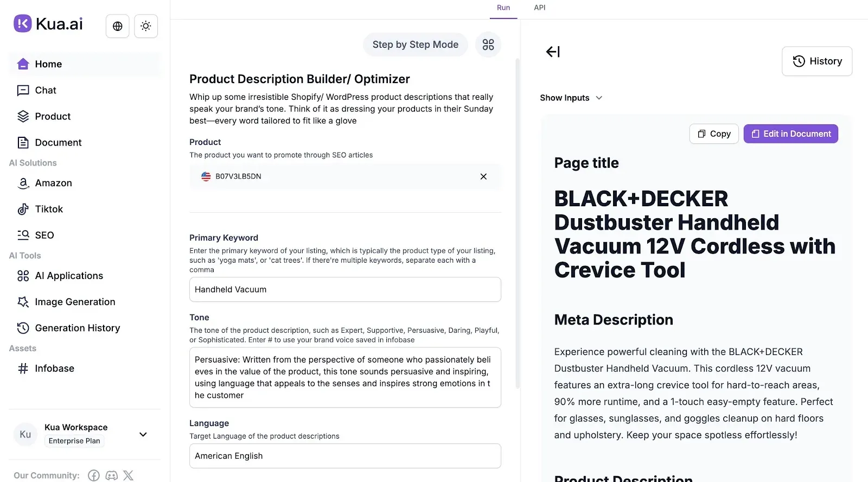The width and height of the screenshot is (868, 482).
Task: Expand Show Inputs dropdown
Action: pos(571,98)
